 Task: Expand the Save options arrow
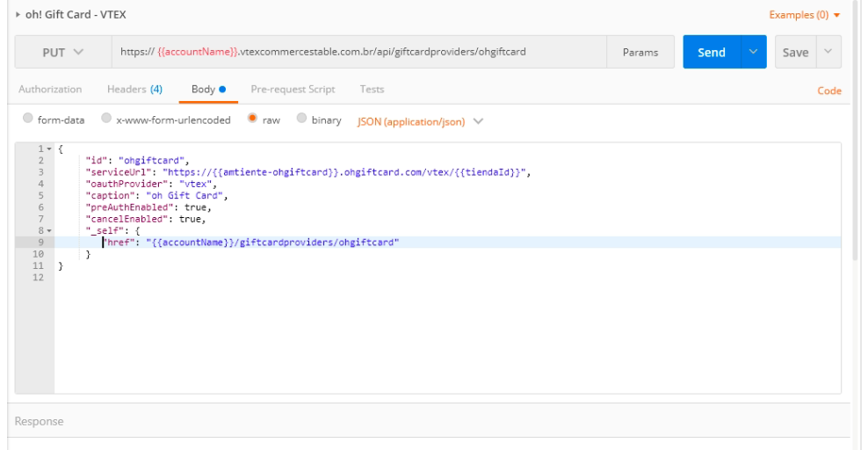coord(828,53)
